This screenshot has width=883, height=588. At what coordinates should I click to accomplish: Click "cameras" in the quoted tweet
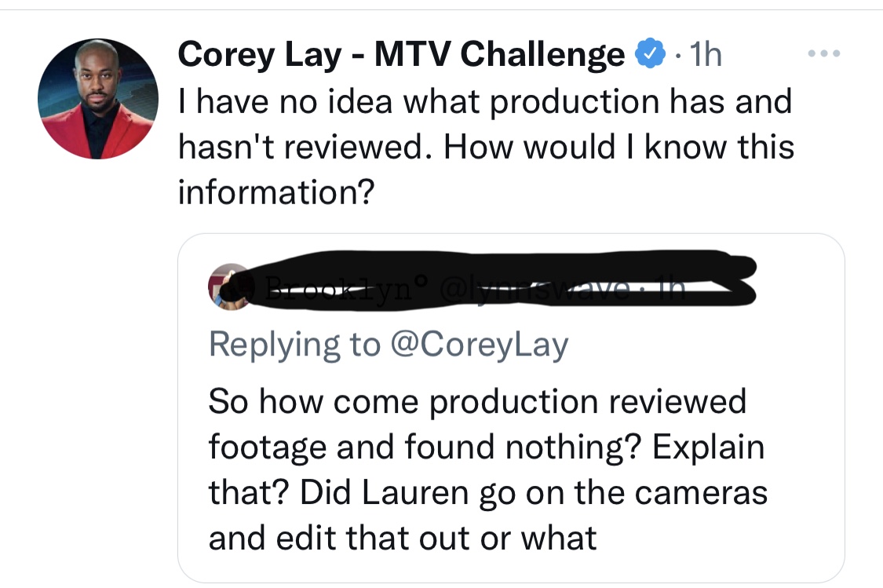coord(700,493)
